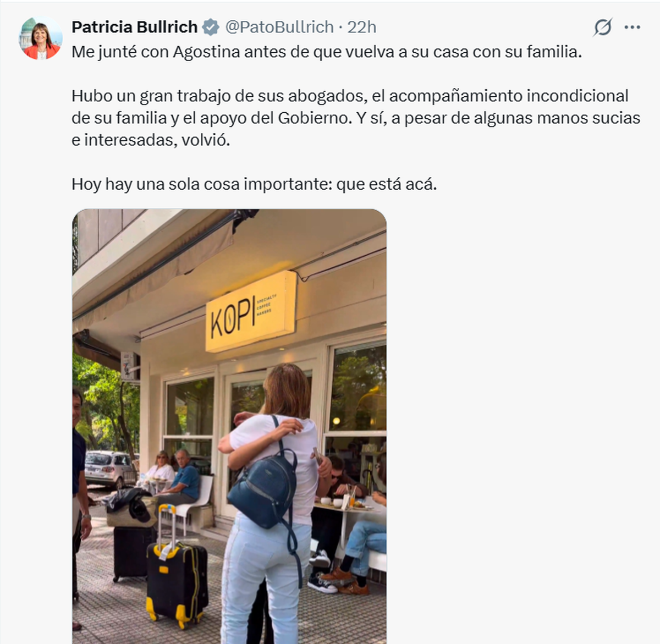Click the parked silver car in photo
Screen dimensions: 660x644
[108, 470]
